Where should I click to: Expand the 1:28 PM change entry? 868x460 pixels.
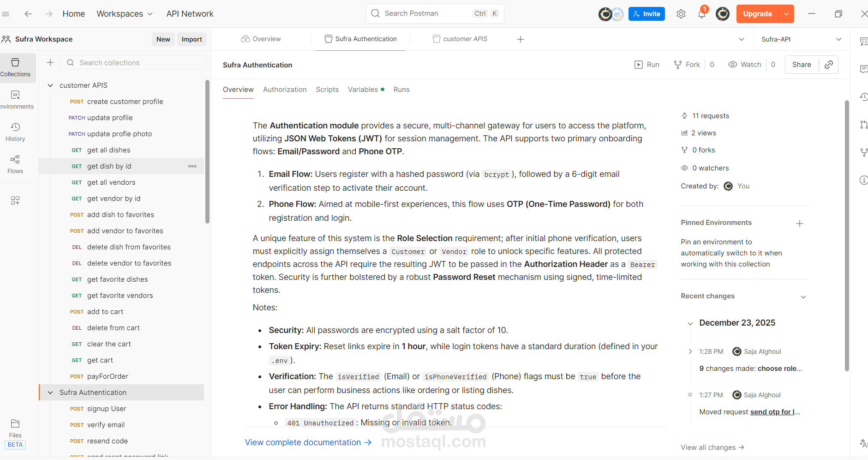point(690,351)
